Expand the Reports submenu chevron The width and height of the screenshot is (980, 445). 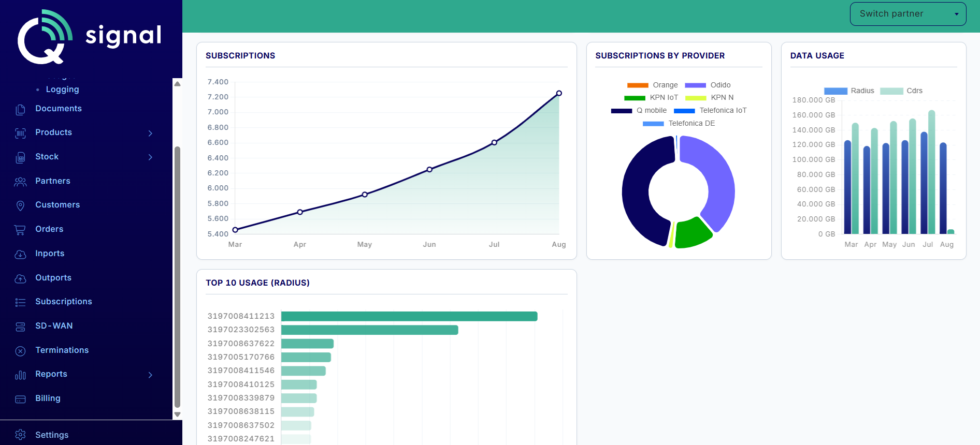pyautogui.click(x=150, y=375)
